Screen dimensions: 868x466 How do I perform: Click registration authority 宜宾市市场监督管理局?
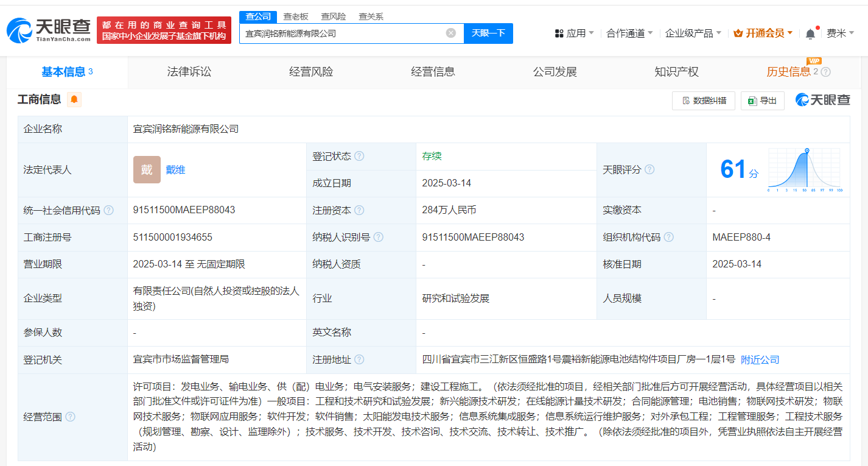point(181,359)
